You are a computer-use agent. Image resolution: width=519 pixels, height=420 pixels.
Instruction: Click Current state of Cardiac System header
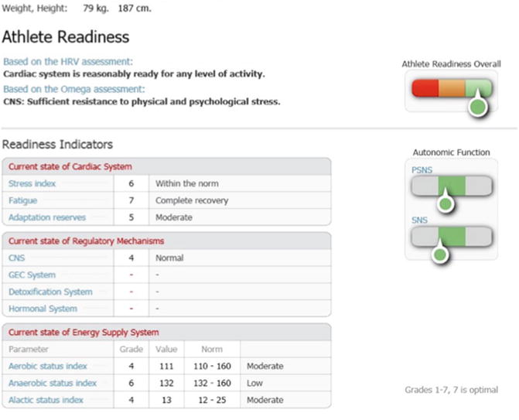click(x=70, y=166)
